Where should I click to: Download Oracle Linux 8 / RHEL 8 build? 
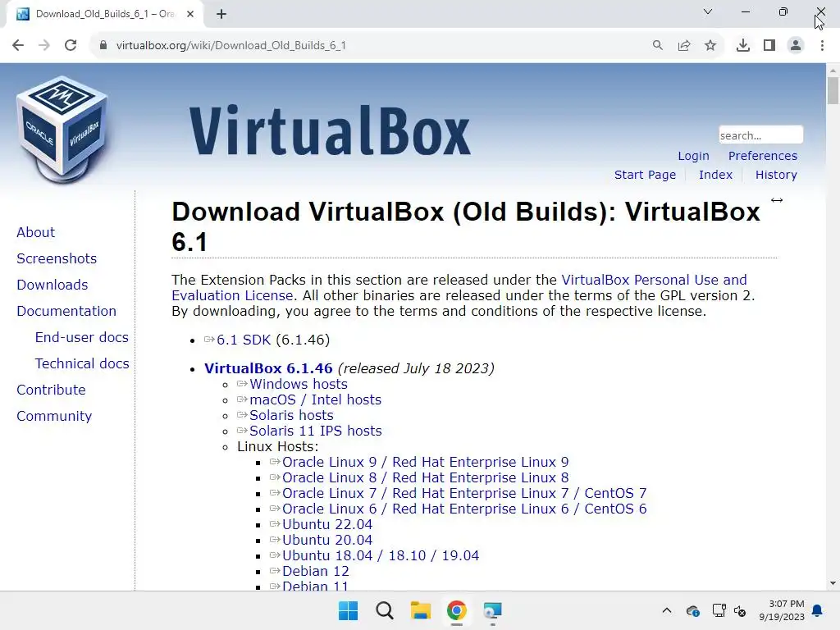(426, 477)
